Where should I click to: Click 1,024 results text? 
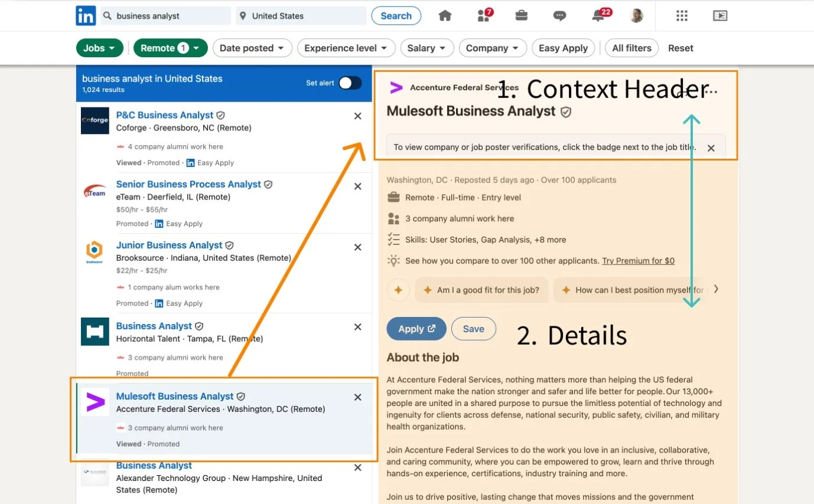click(103, 90)
